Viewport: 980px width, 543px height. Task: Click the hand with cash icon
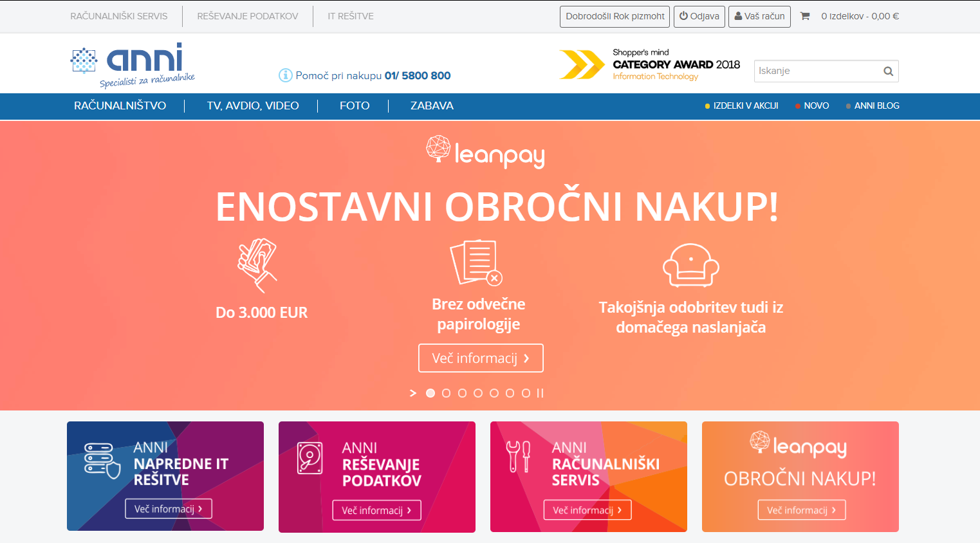[x=257, y=265]
